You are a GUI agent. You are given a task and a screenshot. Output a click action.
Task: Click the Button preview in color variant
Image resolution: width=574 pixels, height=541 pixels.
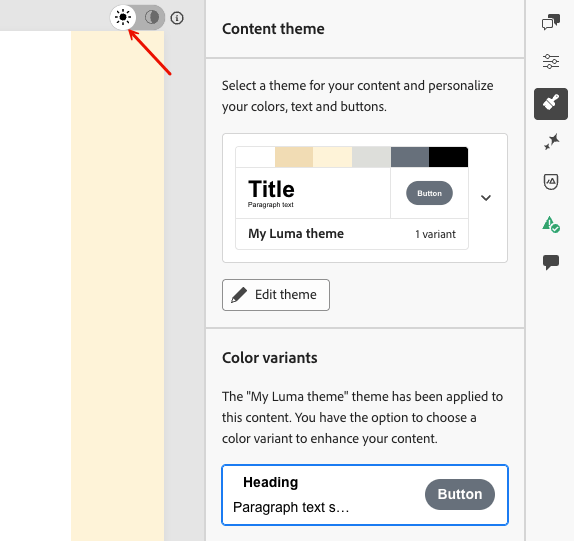point(460,495)
